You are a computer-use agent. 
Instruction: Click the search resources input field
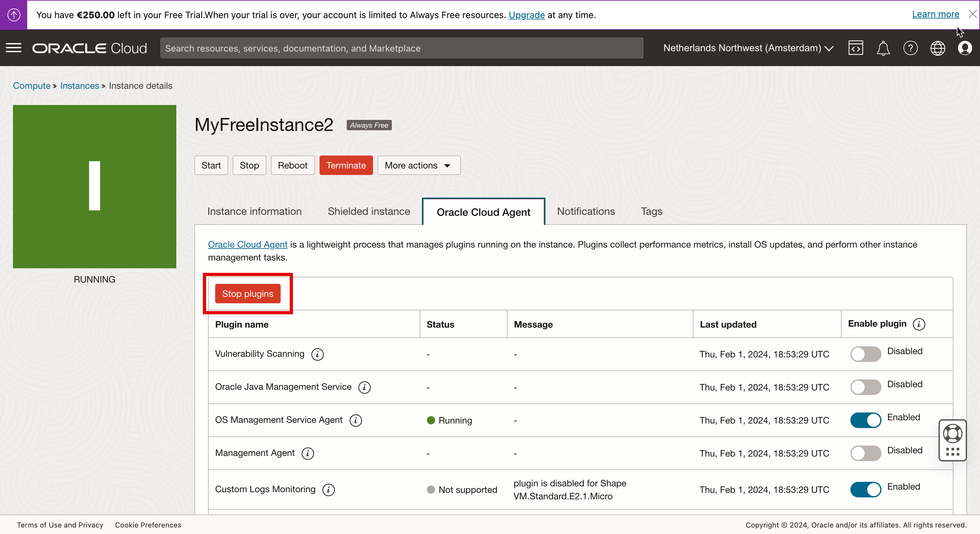401,48
